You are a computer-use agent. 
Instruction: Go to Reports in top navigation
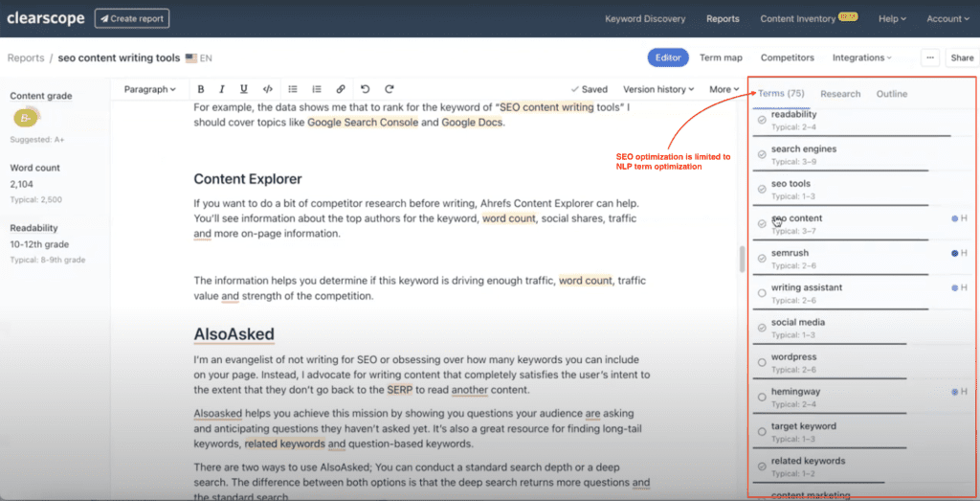coord(723,19)
